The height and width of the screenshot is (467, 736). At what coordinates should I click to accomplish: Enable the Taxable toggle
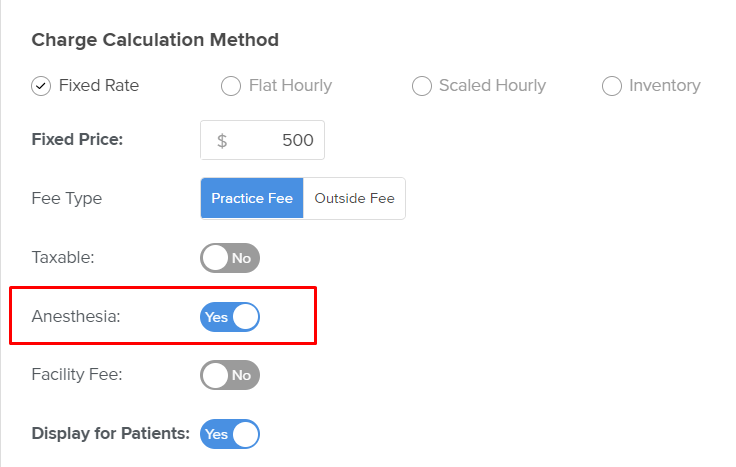[230, 258]
